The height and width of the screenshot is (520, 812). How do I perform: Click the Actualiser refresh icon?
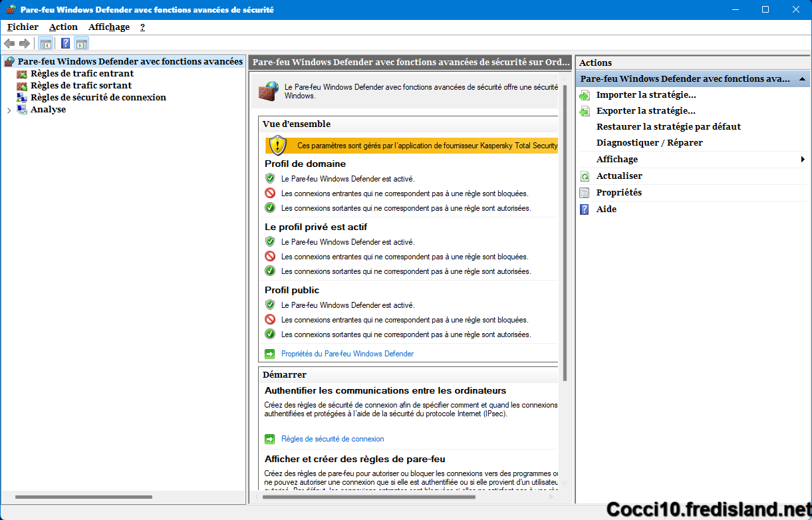pos(585,176)
